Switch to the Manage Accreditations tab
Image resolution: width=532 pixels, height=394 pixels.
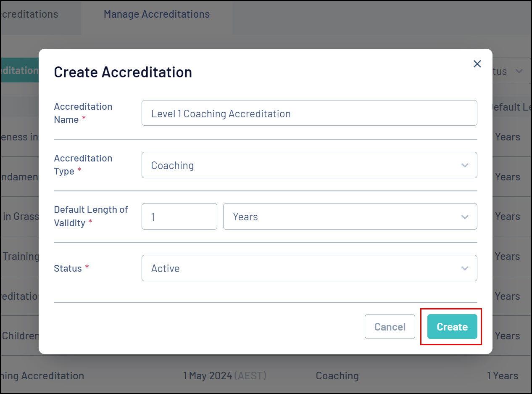tap(156, 14)
